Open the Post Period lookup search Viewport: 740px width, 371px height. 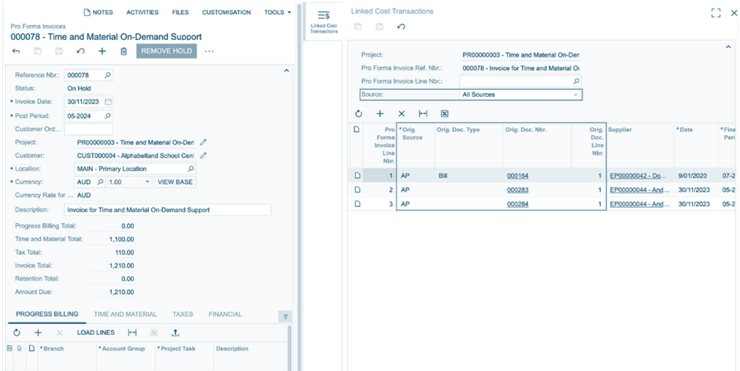[108, 116]
